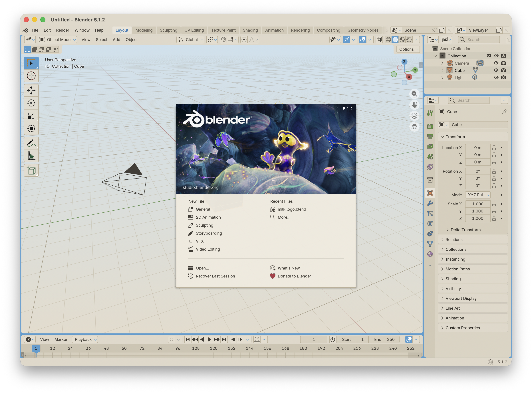Click Donate to Blender
The width and height of the screenshot is (532, 393).
coord(290,276)
